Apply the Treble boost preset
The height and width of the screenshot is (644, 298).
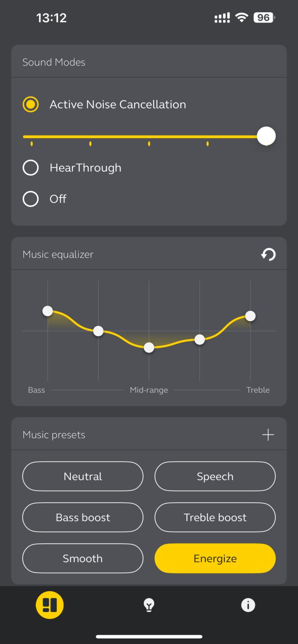[215, 517]
